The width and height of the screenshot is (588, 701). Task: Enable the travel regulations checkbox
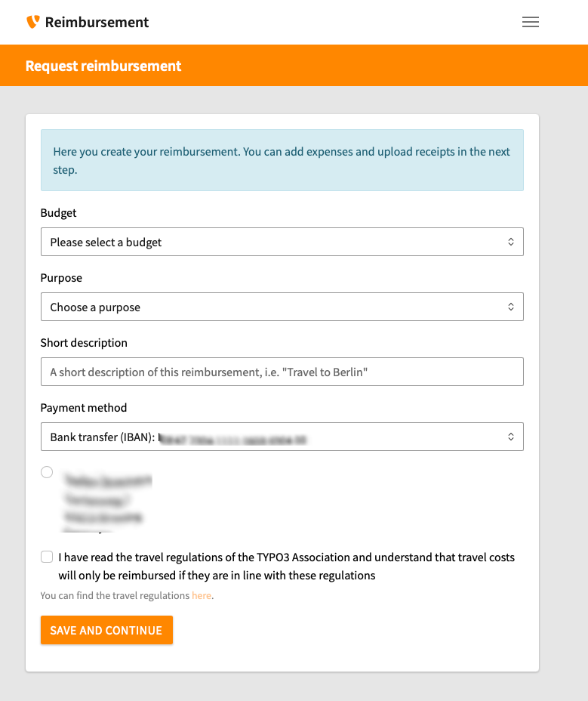46,557
